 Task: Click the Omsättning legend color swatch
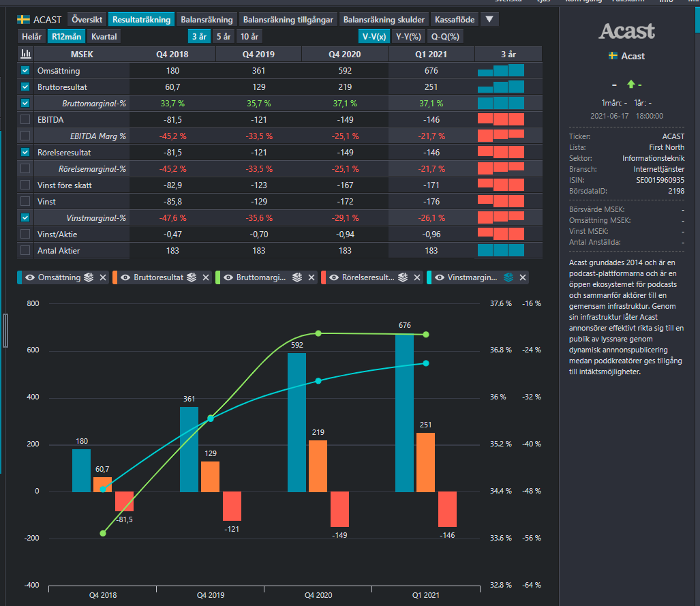pos(19,277)
